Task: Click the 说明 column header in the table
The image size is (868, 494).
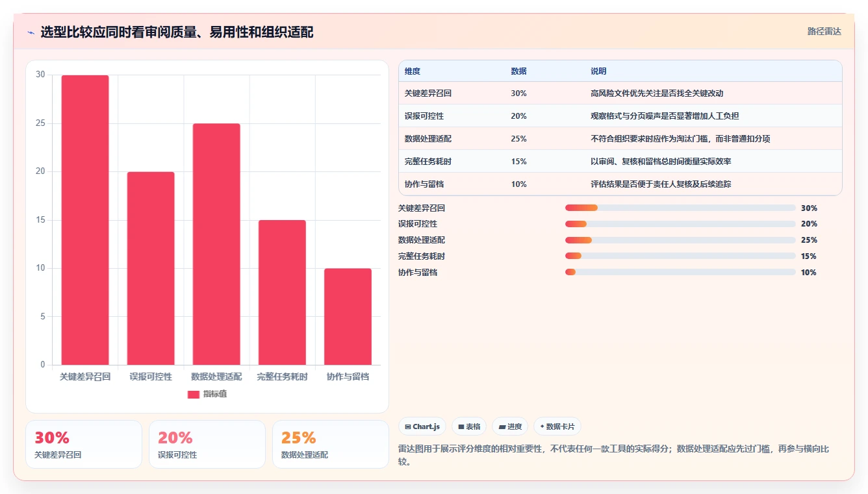Action: (598, 71)
